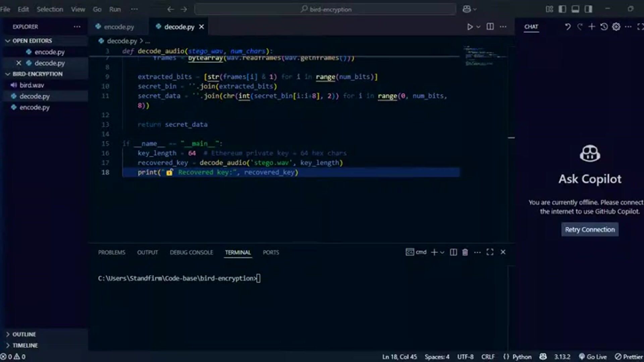Click Retry Connection in Copilot panel
The width and height of the screenshot is (644, 362).
click(590, 229)
